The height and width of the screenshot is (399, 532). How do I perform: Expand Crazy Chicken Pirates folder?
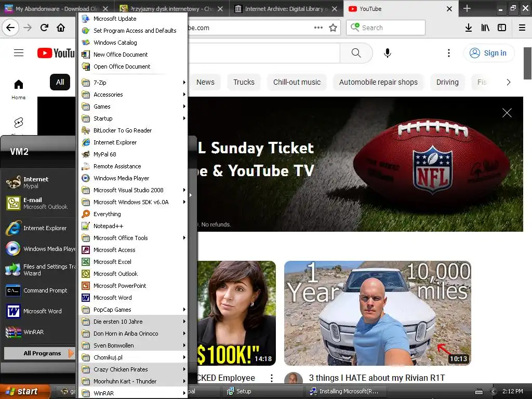132,369
